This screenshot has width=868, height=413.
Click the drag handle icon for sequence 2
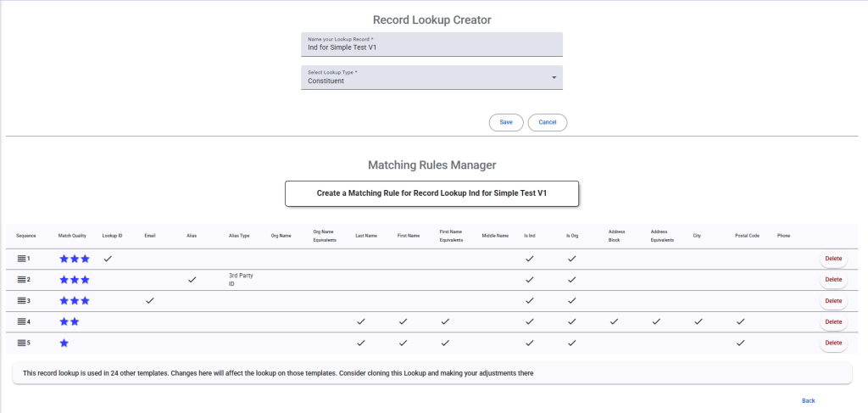coord(20,280)
